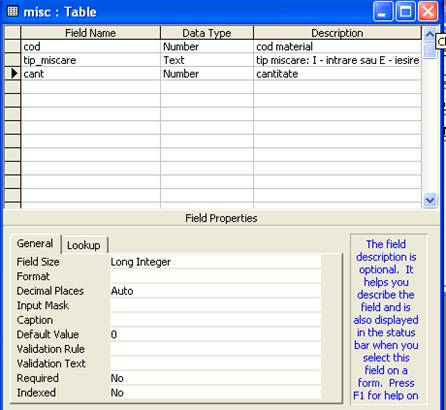Click the Validation Rule input field
The image size is (446, 410).
point(215,349)
